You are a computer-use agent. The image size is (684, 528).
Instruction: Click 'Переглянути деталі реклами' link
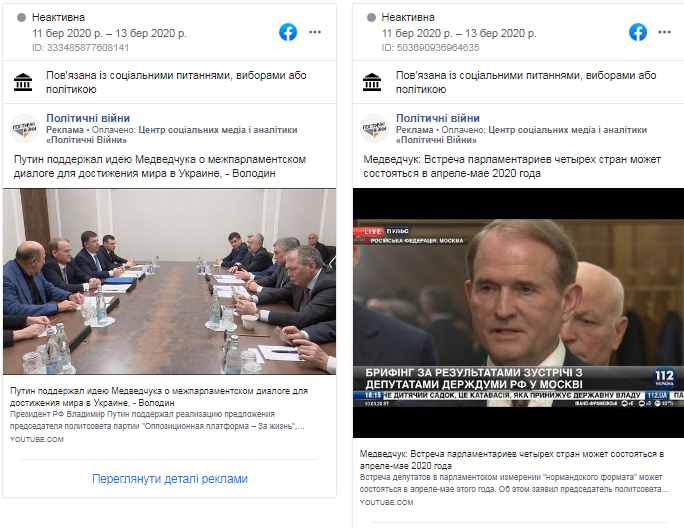(170, 479)
